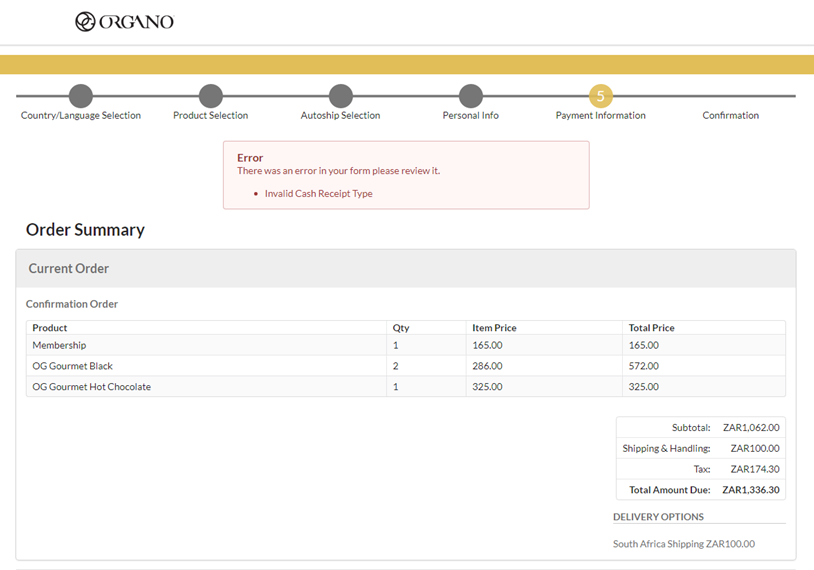Click the 'Product' column header
The height and width of the screenshot is (570, 814).
(x=50, y=328)
